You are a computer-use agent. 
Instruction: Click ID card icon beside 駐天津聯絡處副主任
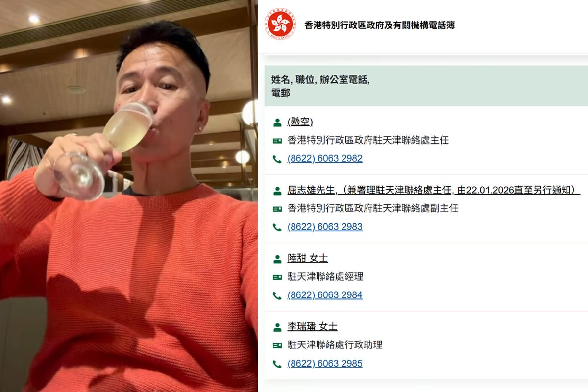coord(277,208)
